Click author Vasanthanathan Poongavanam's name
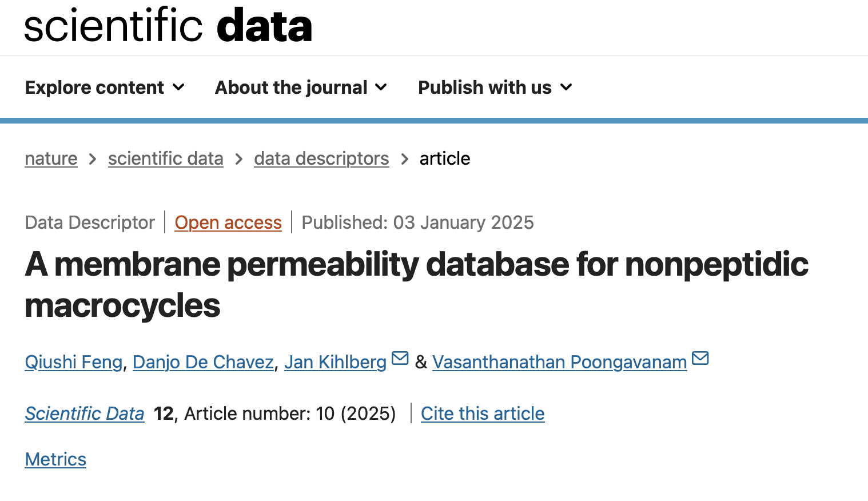 click(x=559, y=362)
